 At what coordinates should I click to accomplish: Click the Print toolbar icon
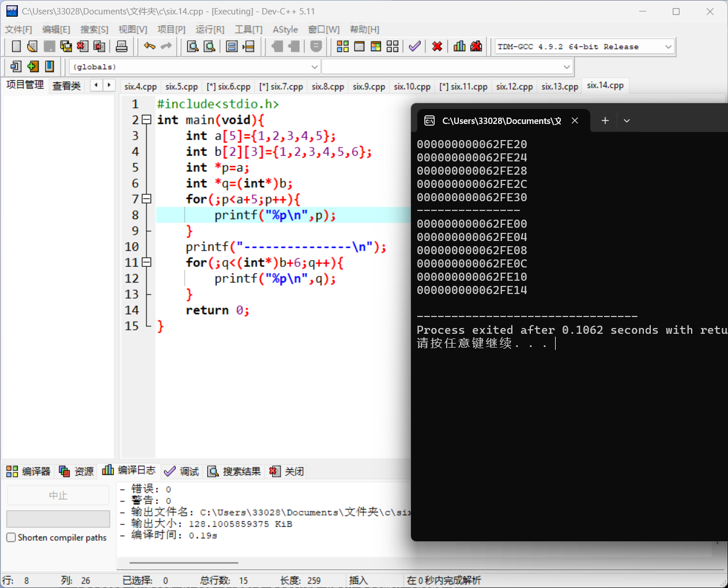click(122, 47)
